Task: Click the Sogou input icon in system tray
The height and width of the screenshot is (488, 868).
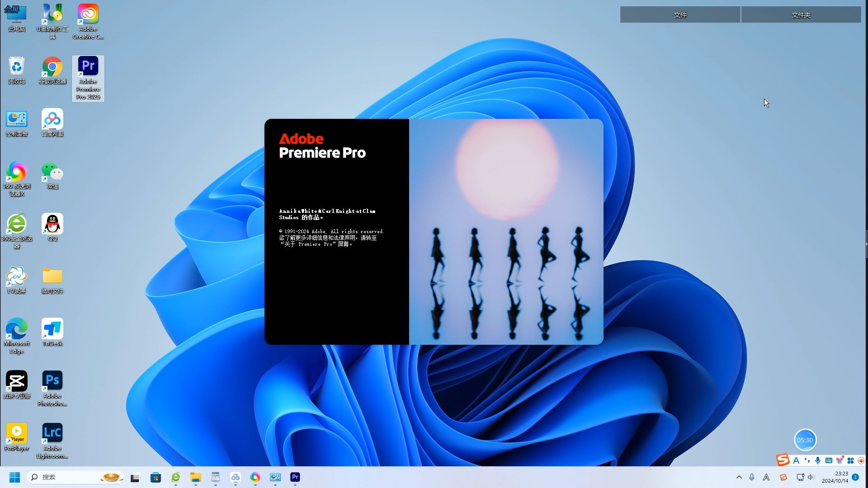Action: pyautogui.click(x=783, y=477)
